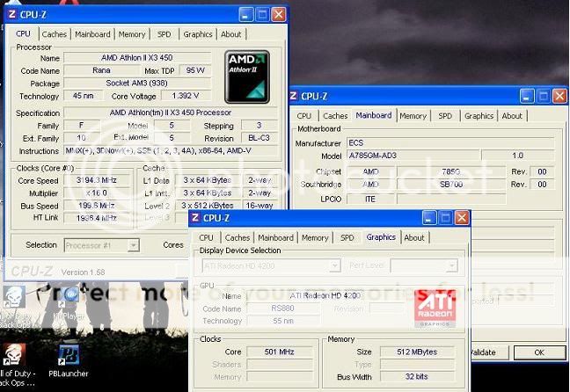Click the Bus Speed value 199.6 MHz

pos(97,206)
